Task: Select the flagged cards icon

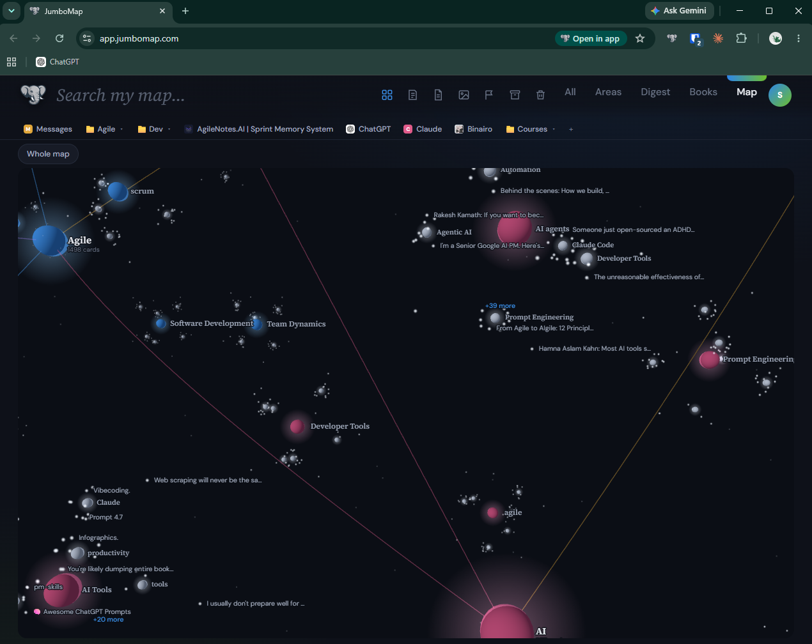Action: point(489,95)
